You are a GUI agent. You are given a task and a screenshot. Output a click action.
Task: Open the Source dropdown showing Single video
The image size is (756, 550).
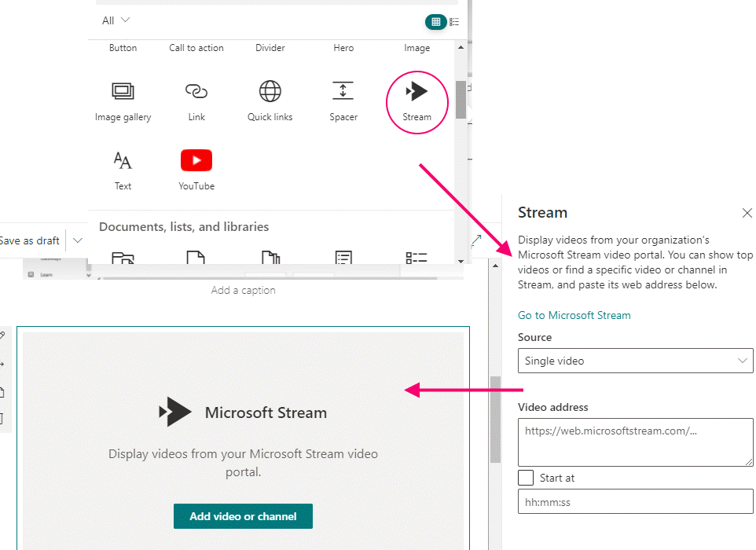635,361
